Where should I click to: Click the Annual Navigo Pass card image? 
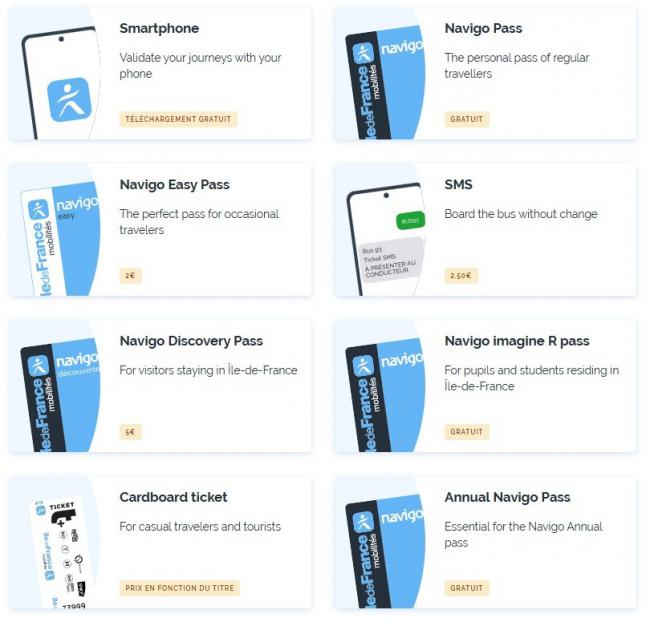[386, 552]
